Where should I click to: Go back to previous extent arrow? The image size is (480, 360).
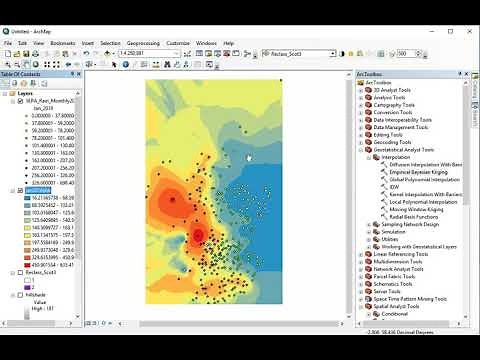(x=68, y=64)
